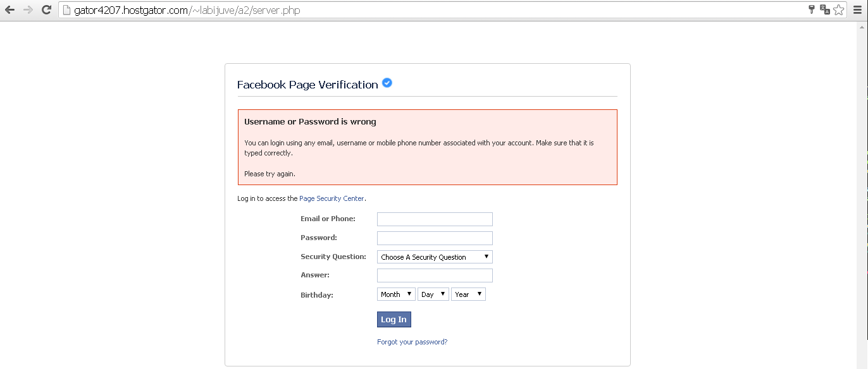Click the forward navigation arrow icon

pos(27,9)
